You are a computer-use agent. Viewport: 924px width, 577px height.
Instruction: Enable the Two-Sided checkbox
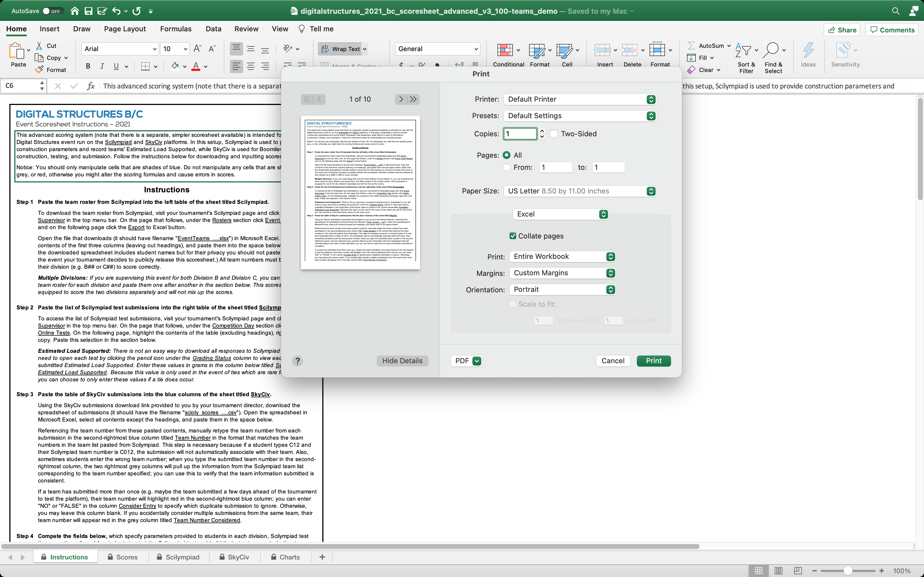point(554,134)
